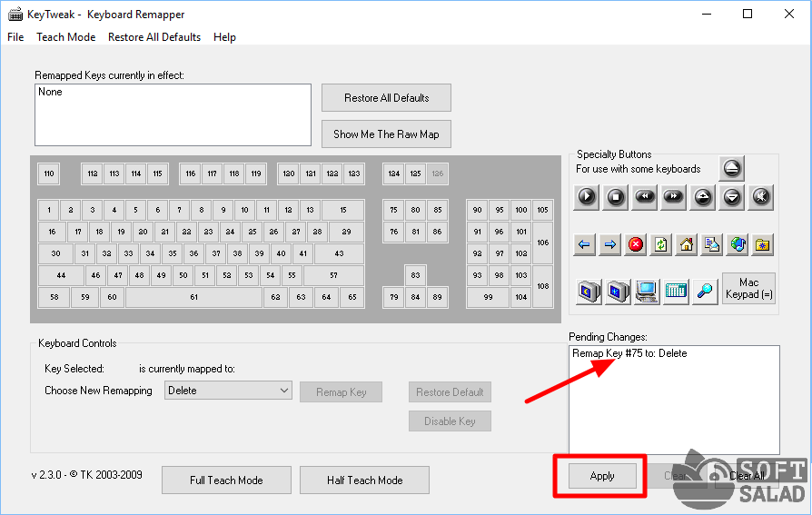The height and width of the screenshot is (515, 812).
Task: Open the Teach Mode menu
Action: click(65, 37)
